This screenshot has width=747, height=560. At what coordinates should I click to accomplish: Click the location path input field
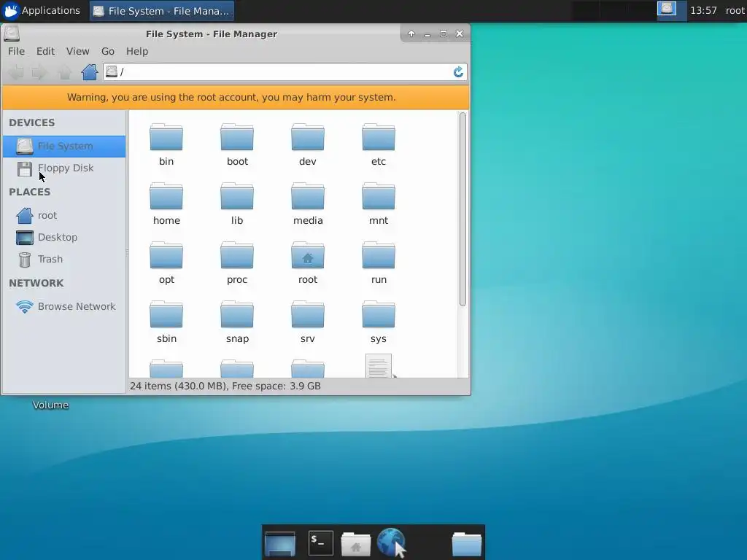click(x=285, y=72)
